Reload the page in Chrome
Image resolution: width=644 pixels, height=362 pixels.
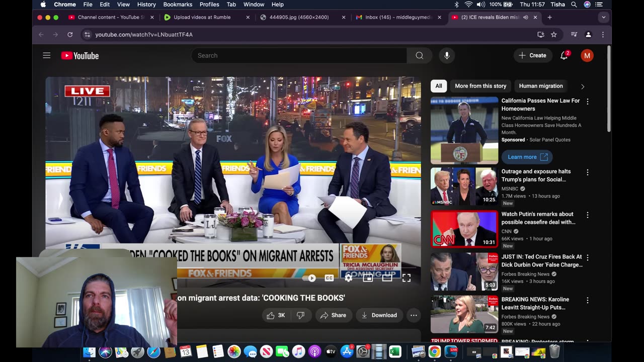tap(70, 35)
